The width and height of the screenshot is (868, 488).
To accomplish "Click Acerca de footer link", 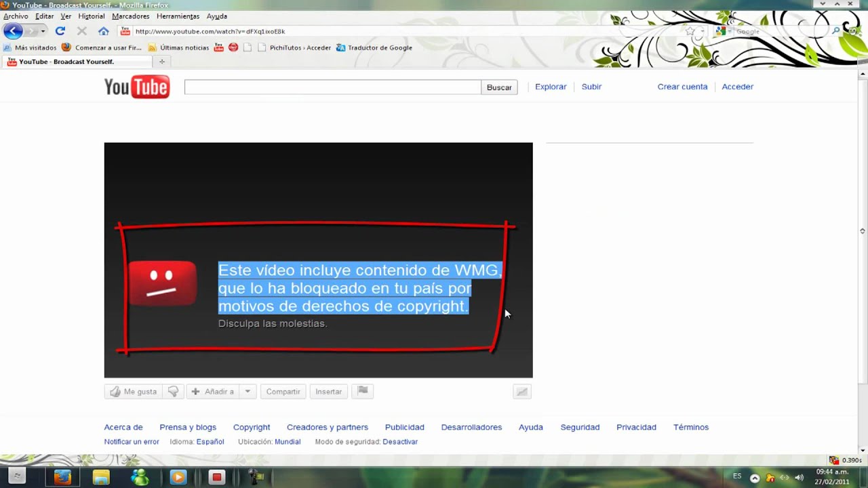I will [123, 428].
